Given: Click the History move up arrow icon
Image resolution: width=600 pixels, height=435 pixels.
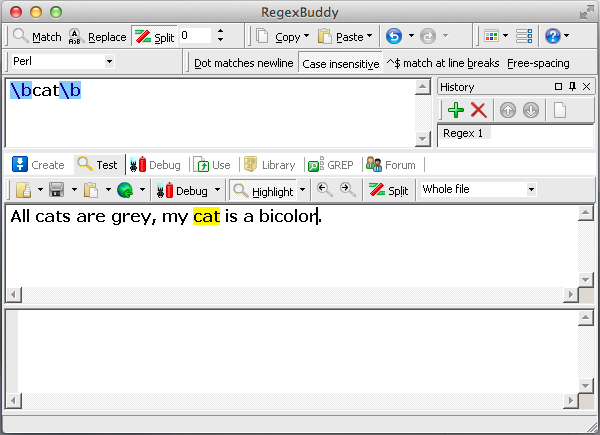Looking at the screenshot, I should (x=508, y=111).
